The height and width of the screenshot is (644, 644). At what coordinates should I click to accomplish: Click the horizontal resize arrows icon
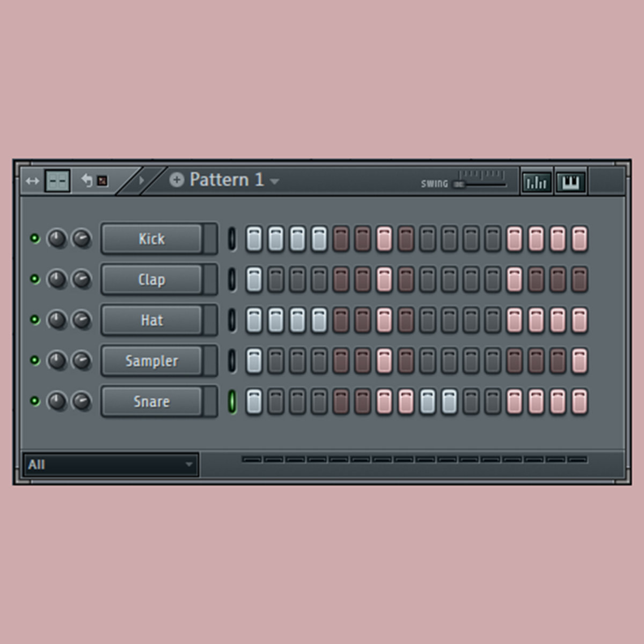point(32,181)
